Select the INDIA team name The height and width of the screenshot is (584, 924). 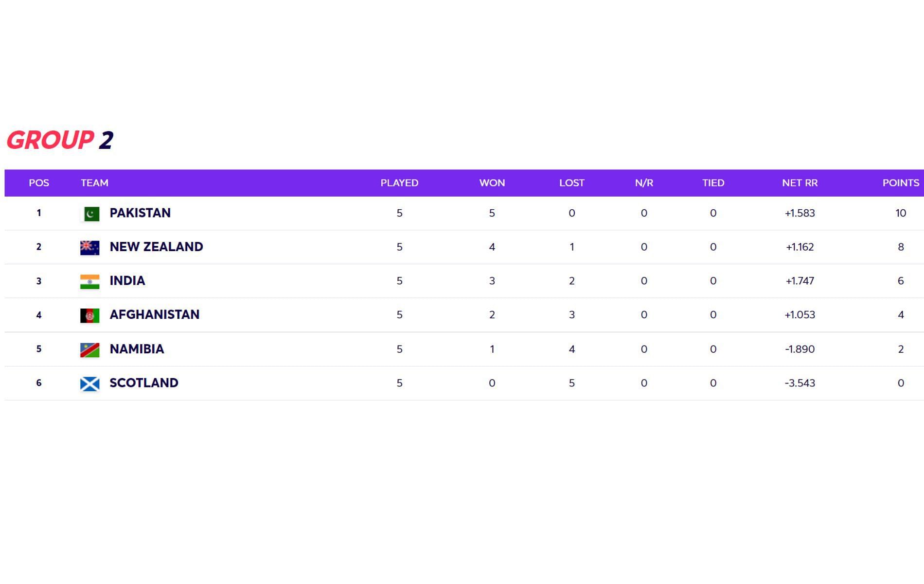(x=127, y=281)
